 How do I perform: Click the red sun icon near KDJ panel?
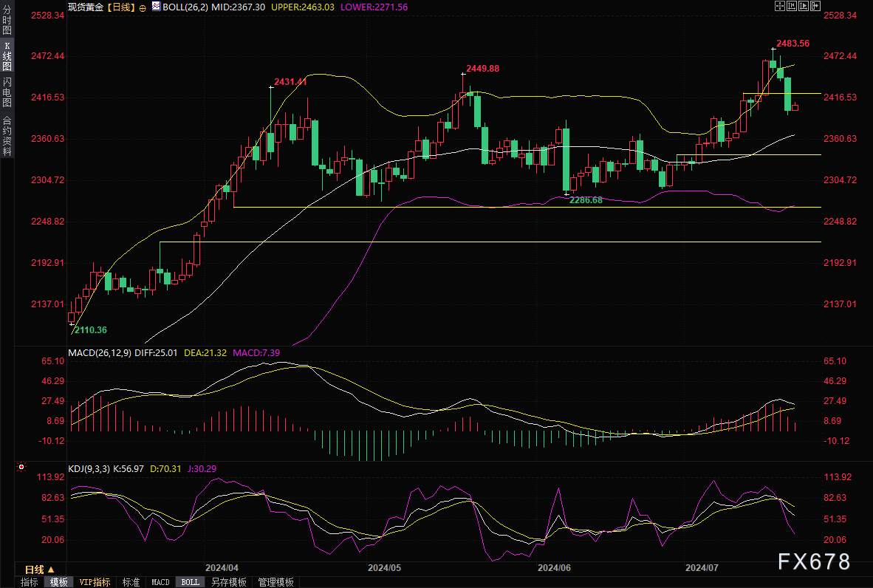point(21,467)
